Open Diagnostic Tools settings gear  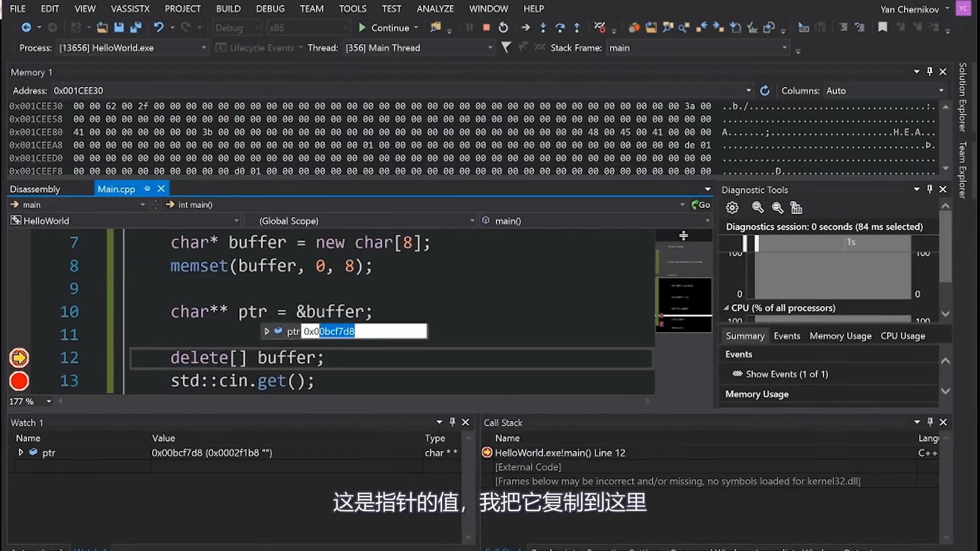click(x=732, y=208)
